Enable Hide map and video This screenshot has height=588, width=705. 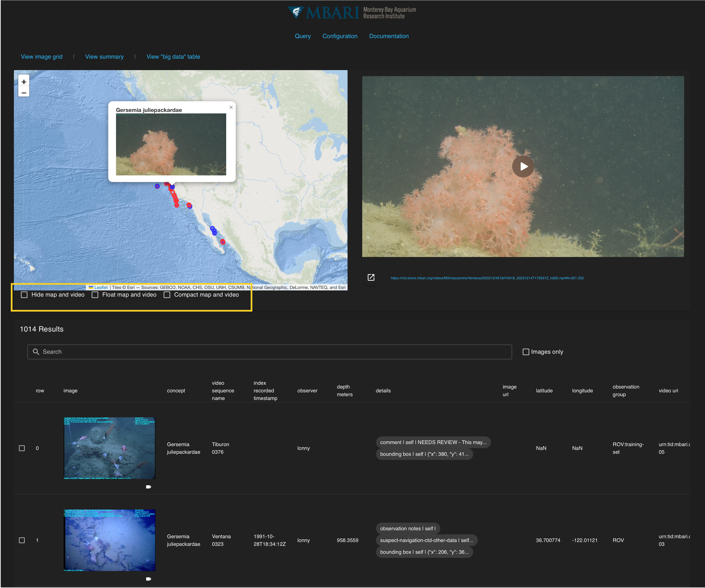[24, 295]
